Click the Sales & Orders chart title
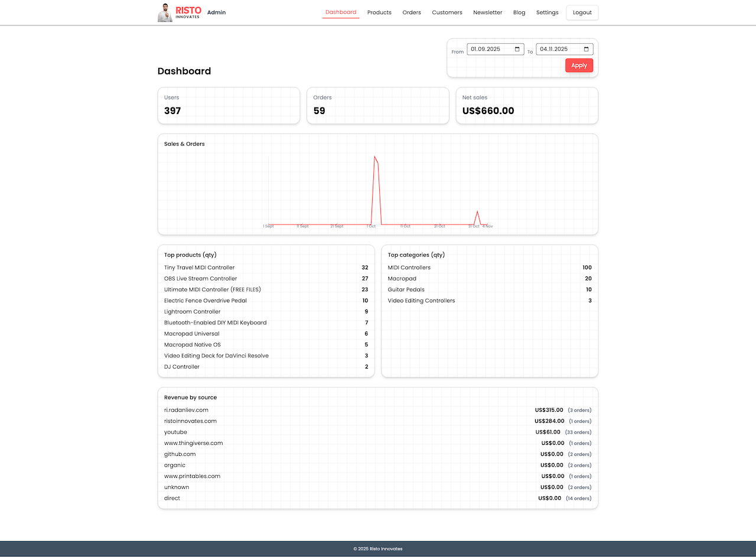Screen dimensions: 756x557 184,144
